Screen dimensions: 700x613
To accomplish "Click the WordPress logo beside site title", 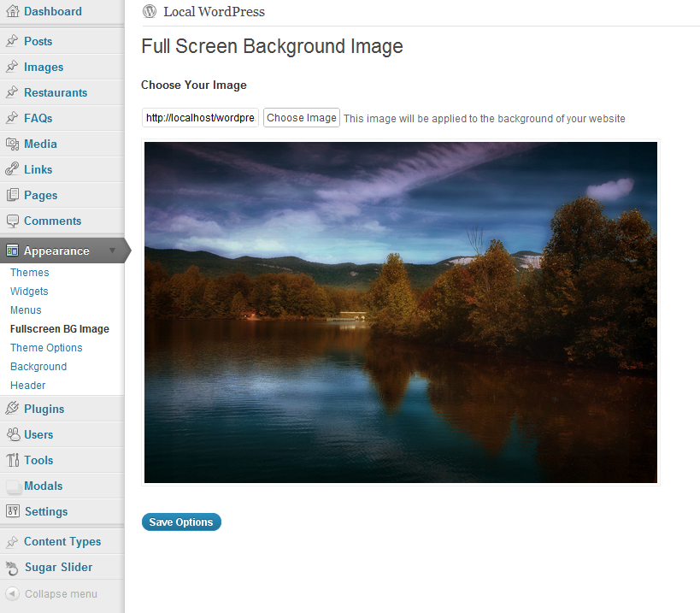I will (x=150, y=11).
